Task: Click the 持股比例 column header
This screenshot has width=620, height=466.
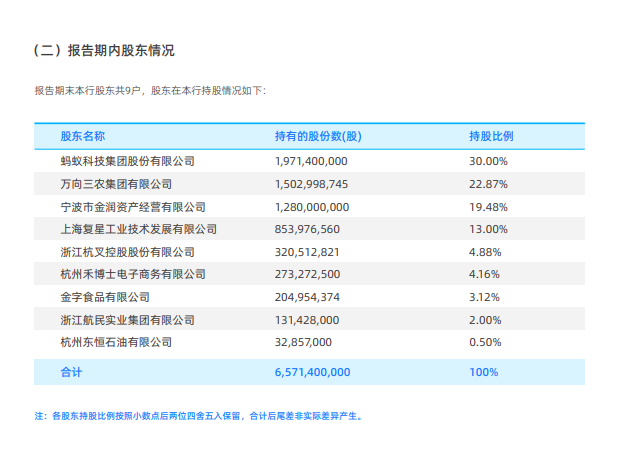Action: coord(491,136)
